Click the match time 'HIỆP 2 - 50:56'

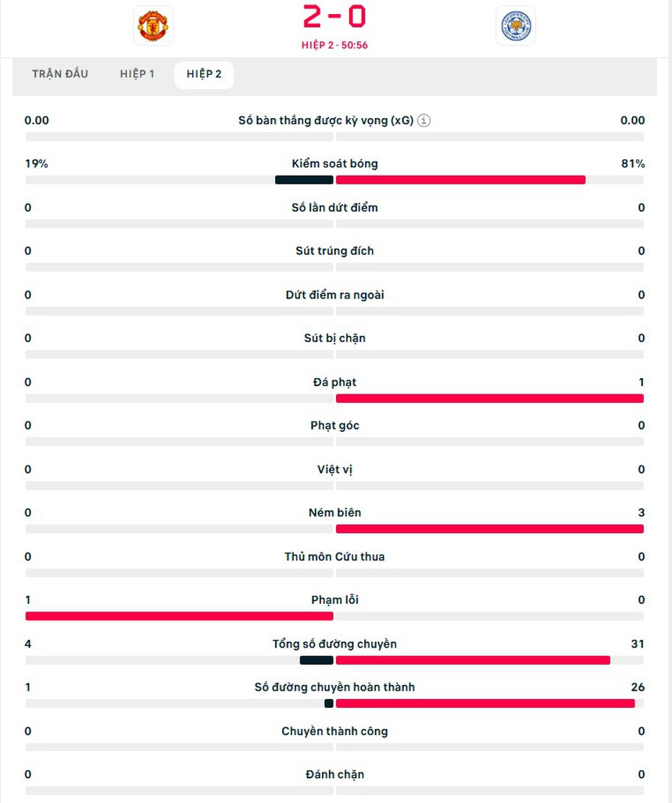point(336,45)
